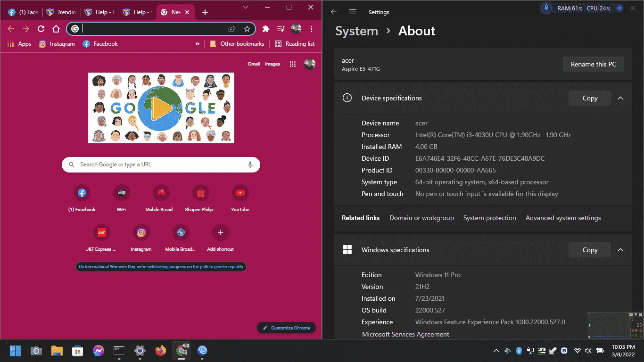The height and width of the screenshot is (362, 644).
Task: Open the Shopee Philippines shortcut
Action: [201, 198]
